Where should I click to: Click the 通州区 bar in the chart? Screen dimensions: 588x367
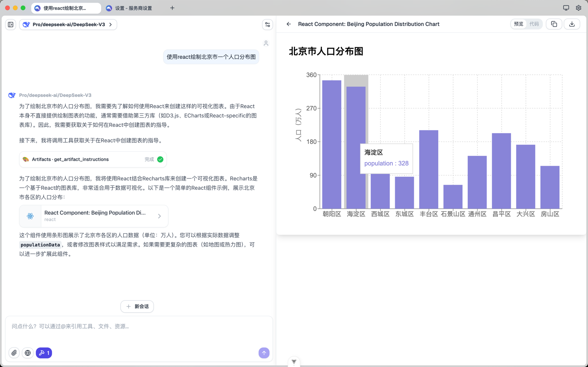(x=477, y=182)
